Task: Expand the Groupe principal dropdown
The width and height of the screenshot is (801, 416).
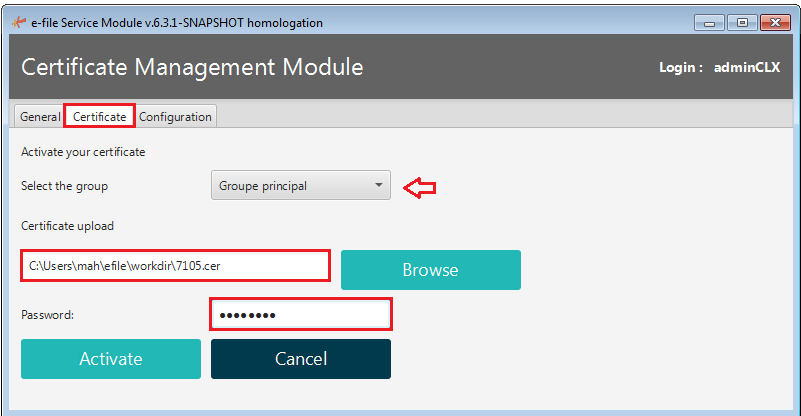Action: click(300, 185)
